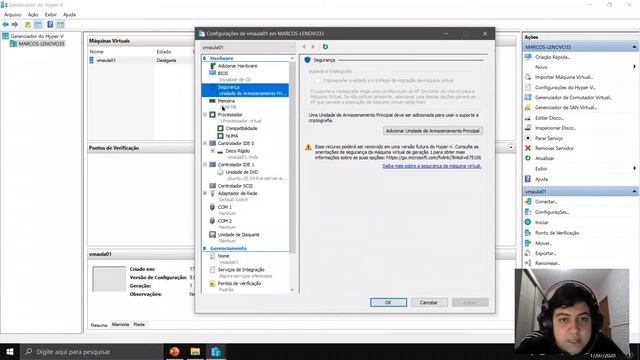Click the OK button
640x360 pixels.
tap(388, 302)
